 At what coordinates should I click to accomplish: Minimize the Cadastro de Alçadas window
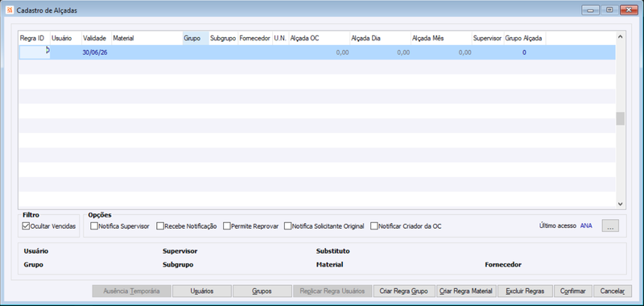[590, 10]
